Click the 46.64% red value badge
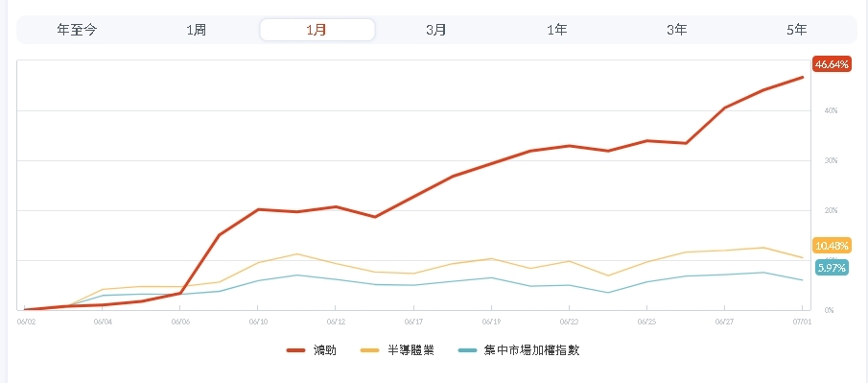The image size is (868, 383). (832, 64)
